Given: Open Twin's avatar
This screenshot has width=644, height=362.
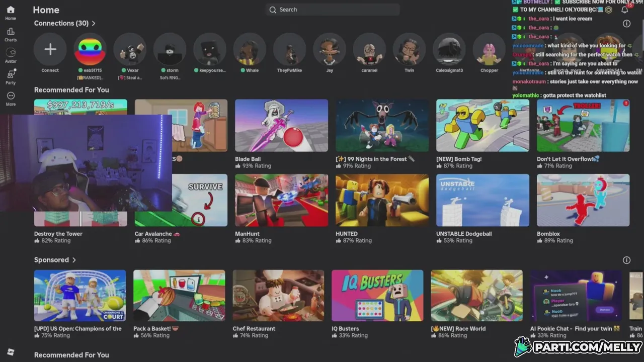Looking at the screenshot, I should 409,49.
